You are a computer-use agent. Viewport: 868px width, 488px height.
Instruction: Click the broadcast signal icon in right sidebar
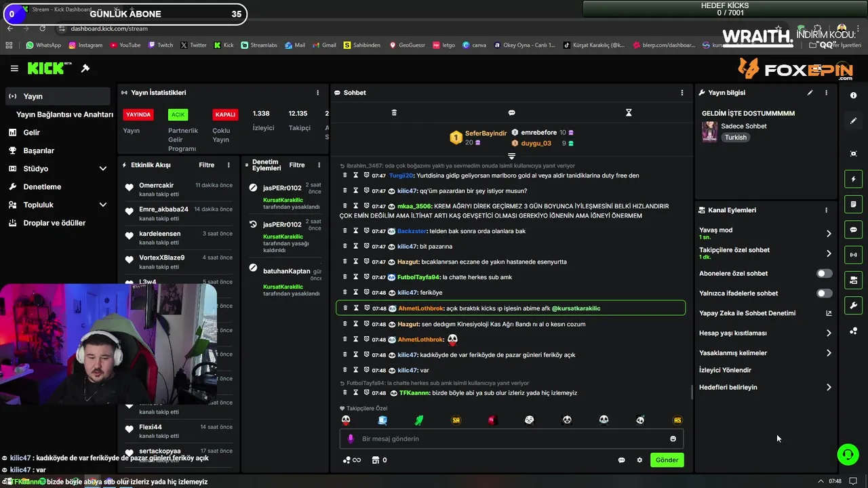853,255
